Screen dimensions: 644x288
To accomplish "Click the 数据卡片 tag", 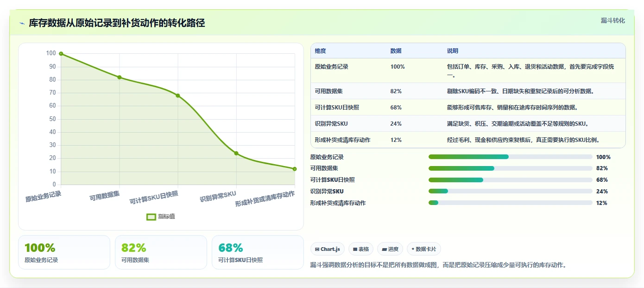I will point(423,249).
